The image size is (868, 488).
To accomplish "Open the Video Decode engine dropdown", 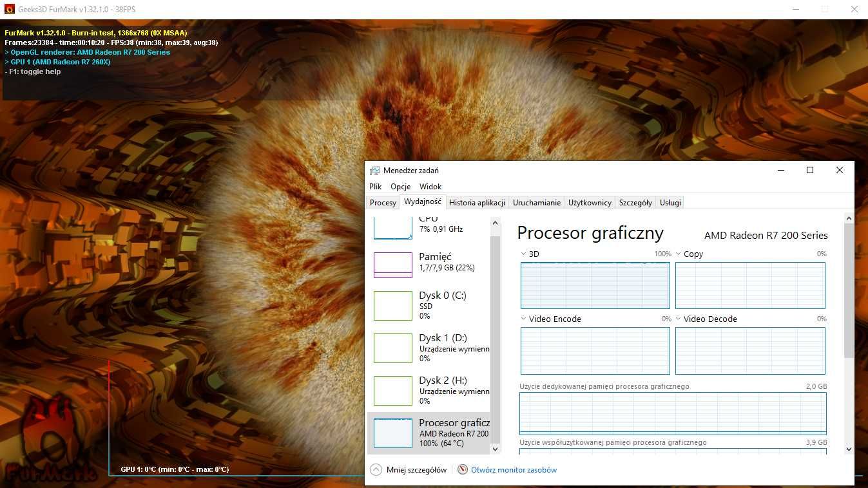I will (x=678, y=319).
